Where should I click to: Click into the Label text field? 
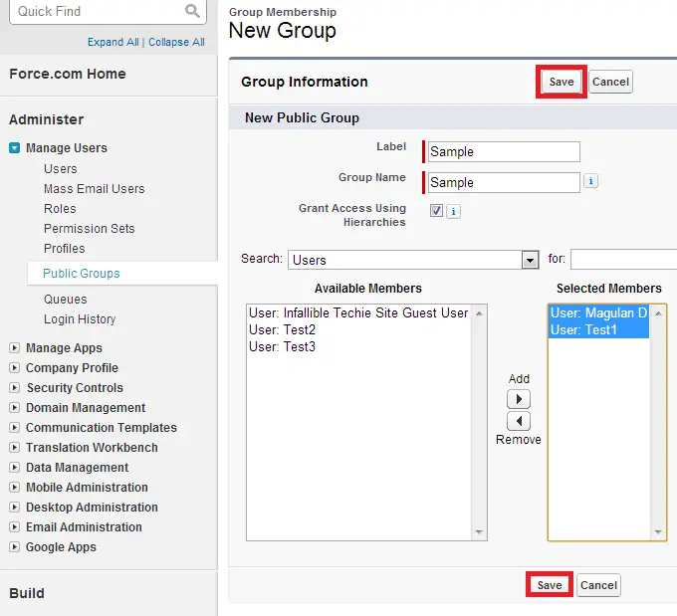pos(504,152)
